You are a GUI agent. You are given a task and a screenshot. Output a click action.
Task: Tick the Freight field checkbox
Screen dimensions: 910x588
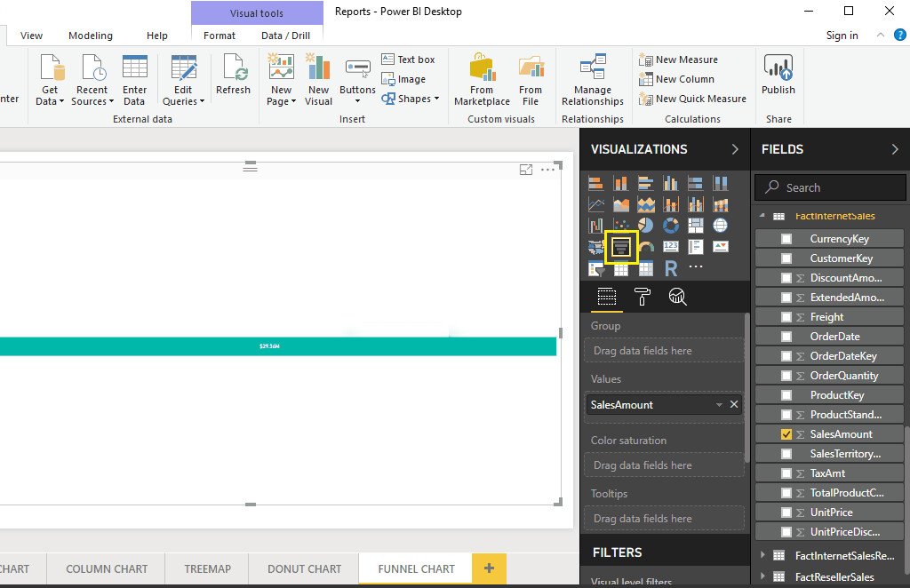[x=786, y=317]
